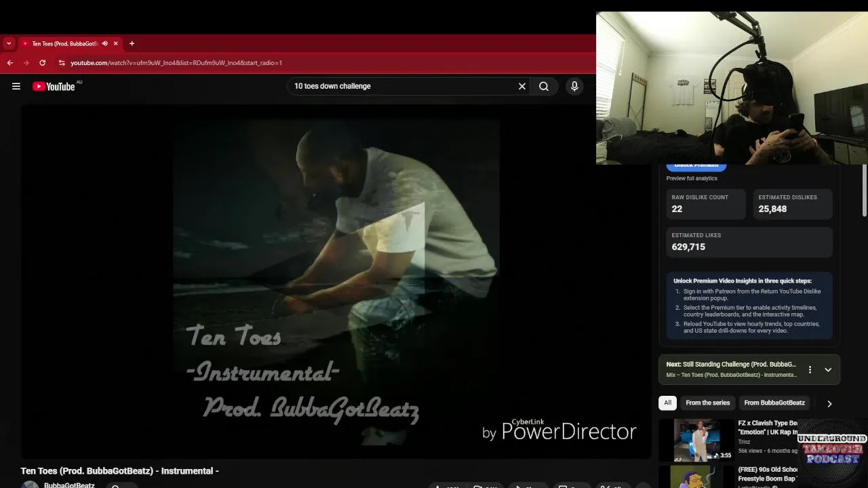This screenshot has height=488, width=868.
Task: Click the address bar URL
Action: 176,62
